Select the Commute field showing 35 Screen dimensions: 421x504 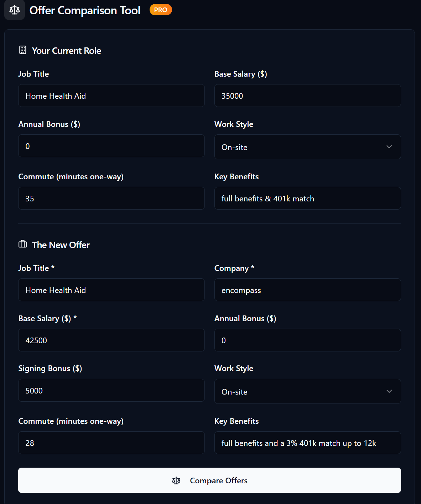[x=111, y=198]
